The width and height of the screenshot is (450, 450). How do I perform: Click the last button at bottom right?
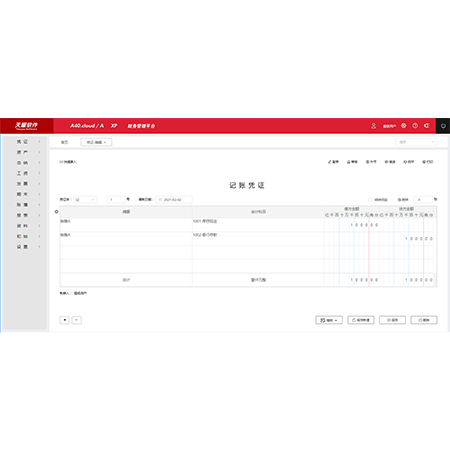tap(424, 320)
